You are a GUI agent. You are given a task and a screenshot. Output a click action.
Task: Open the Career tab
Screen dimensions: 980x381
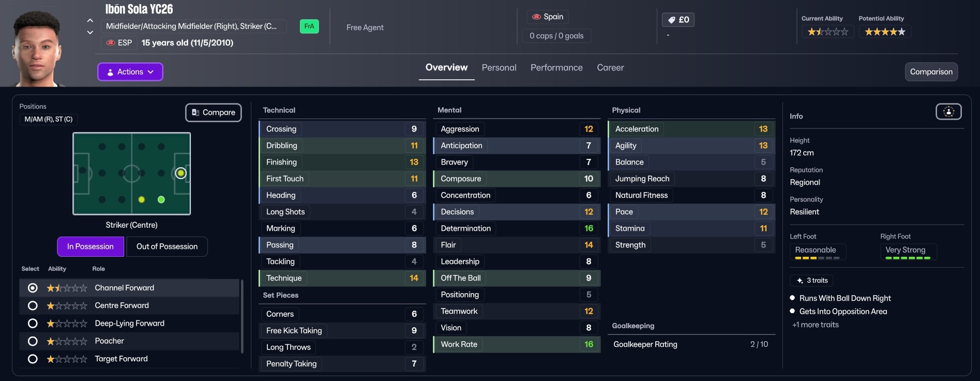coord(610,68)
